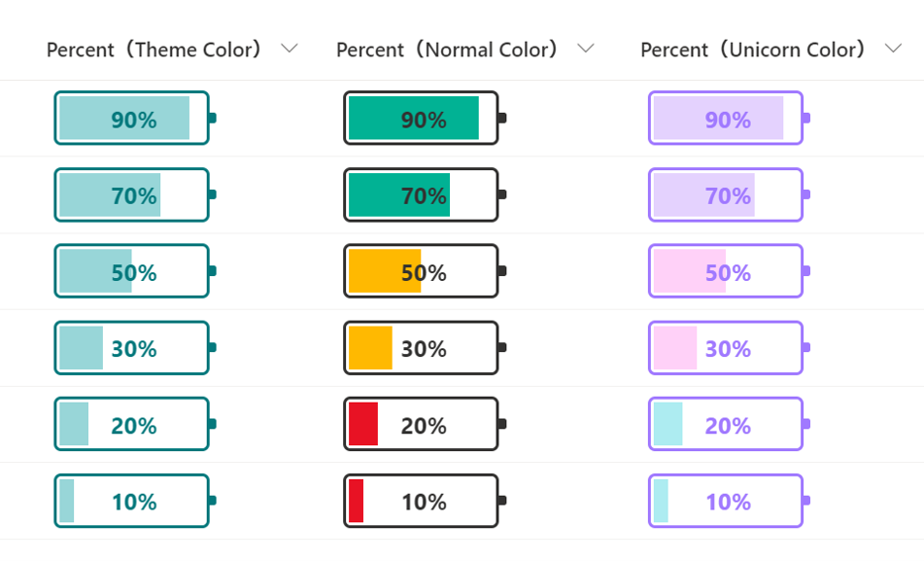The width and height of the screenshot is (924, 561).
Task: Expand the Percent (Unicorn Color) column chevron
Action: [893, 49]
